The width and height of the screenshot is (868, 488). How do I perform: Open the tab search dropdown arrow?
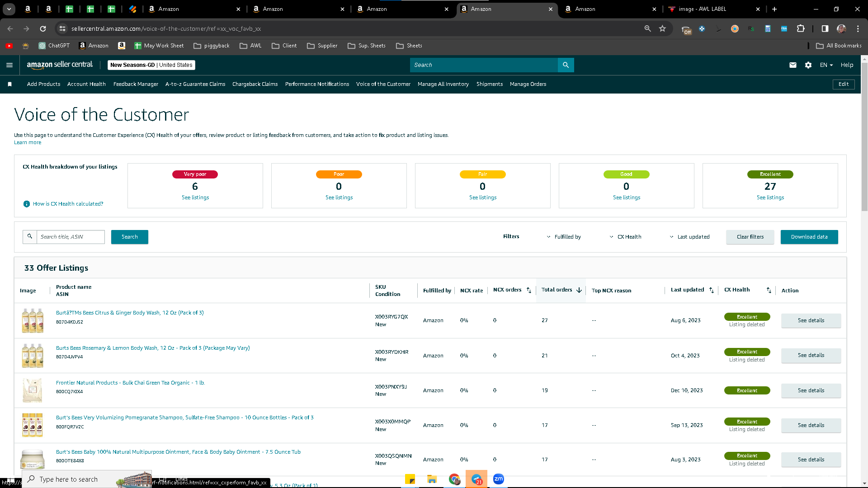(9, 9)
